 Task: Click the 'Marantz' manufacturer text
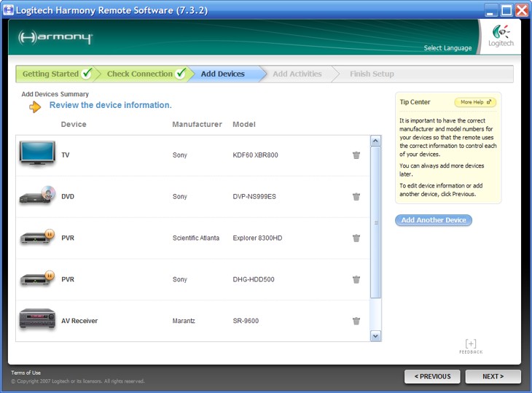pos(184,321)
